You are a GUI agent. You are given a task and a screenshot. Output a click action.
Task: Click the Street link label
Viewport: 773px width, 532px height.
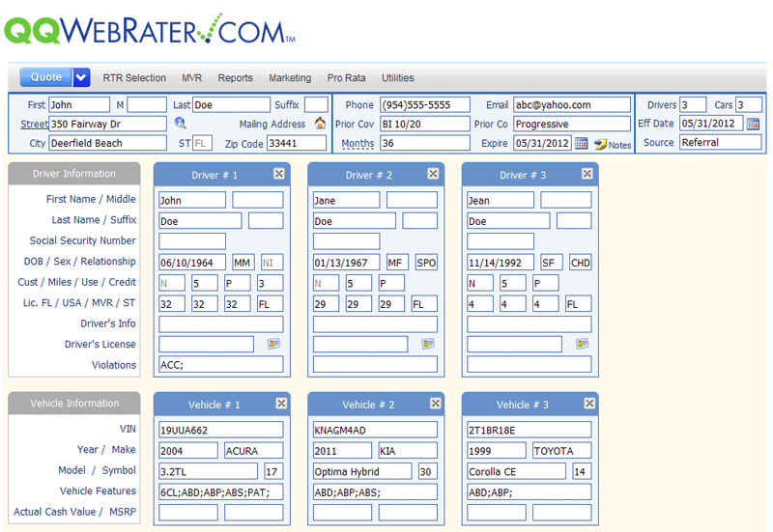[34, 125]
